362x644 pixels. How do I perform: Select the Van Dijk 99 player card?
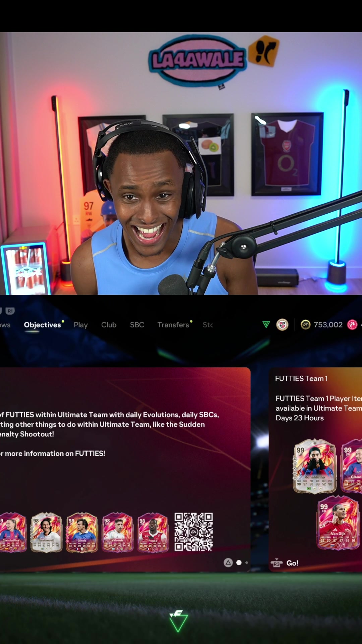tap(338, 523)
